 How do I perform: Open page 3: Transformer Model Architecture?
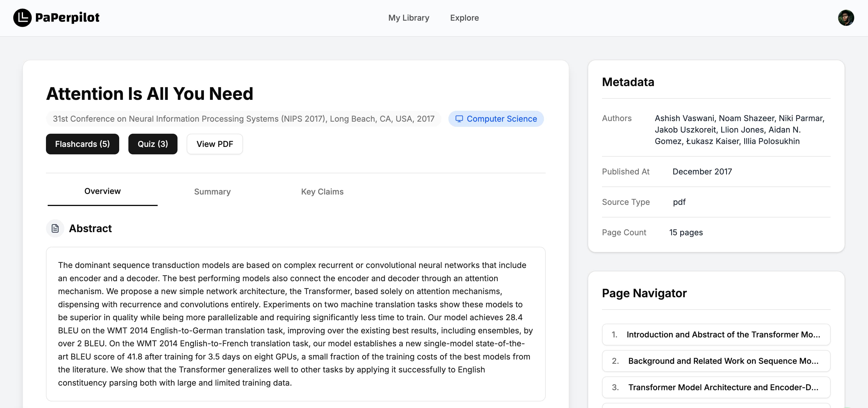pyautogui.click(x=716, y=387)
